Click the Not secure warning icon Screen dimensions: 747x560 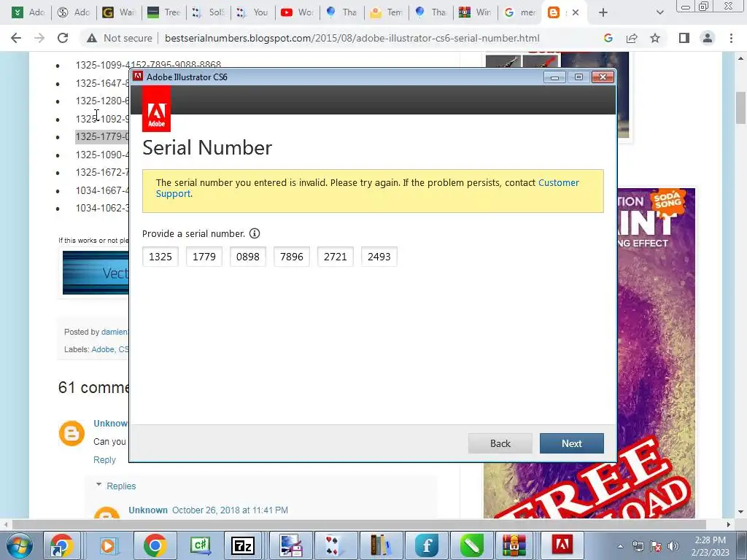click(x=92, y=38)
